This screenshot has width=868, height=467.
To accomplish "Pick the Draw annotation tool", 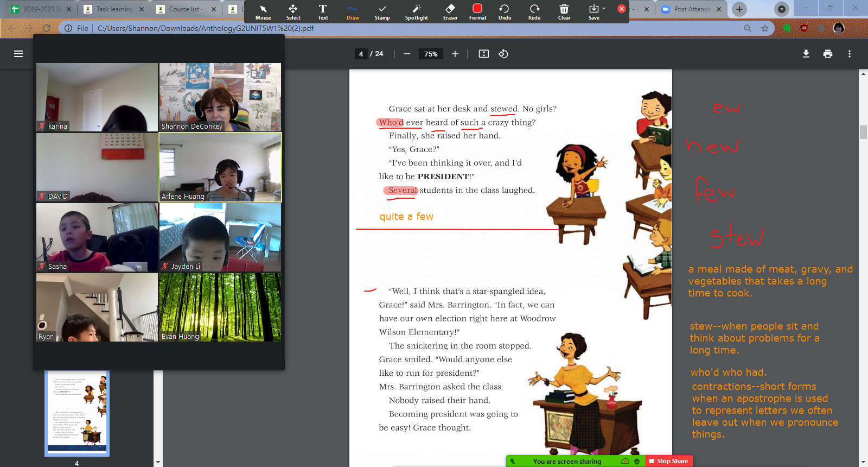I will [353, 12].
